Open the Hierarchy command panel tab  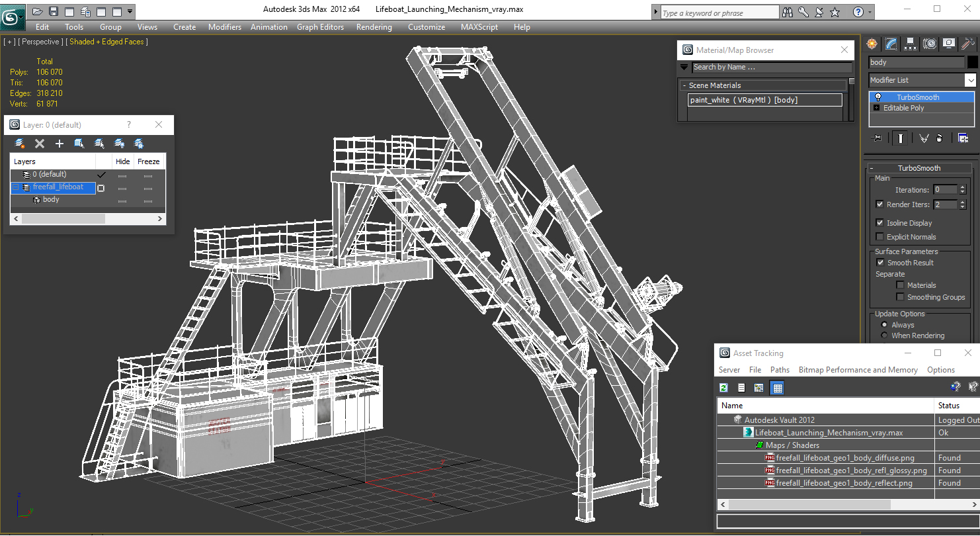coord(911,44)
